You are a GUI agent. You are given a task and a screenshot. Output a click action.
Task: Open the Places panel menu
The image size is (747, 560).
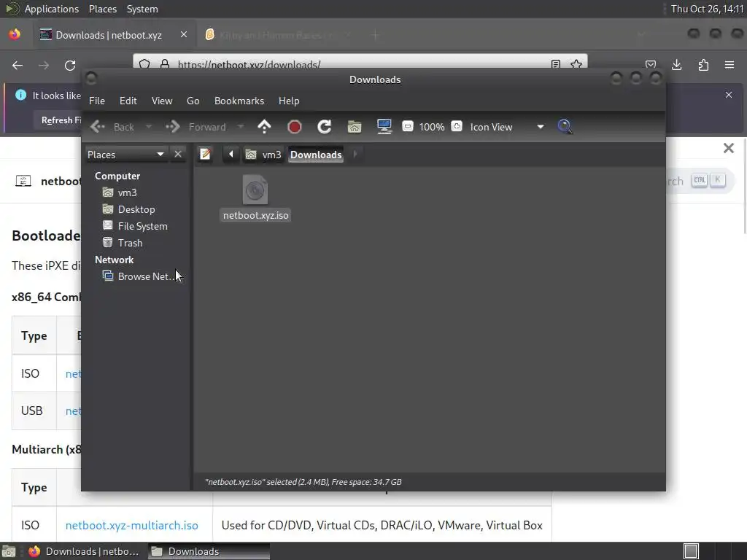coord(102,9)
